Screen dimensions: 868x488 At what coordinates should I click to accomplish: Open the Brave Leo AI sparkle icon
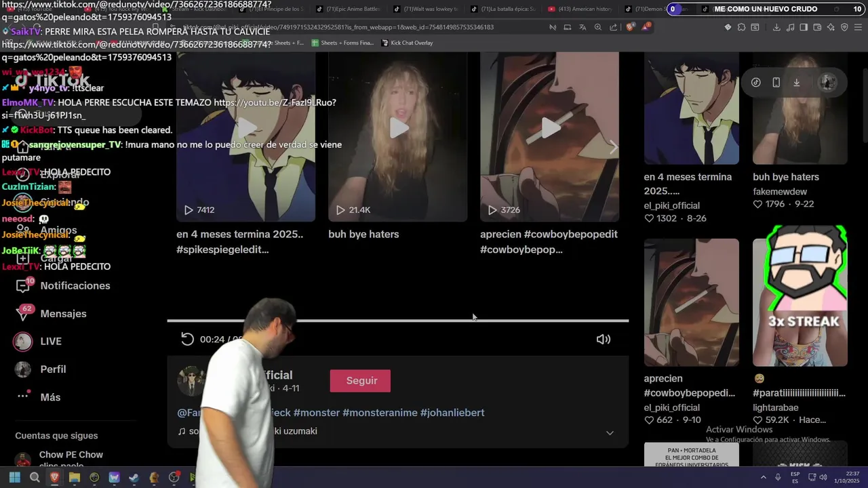click(x=831, y=27)
